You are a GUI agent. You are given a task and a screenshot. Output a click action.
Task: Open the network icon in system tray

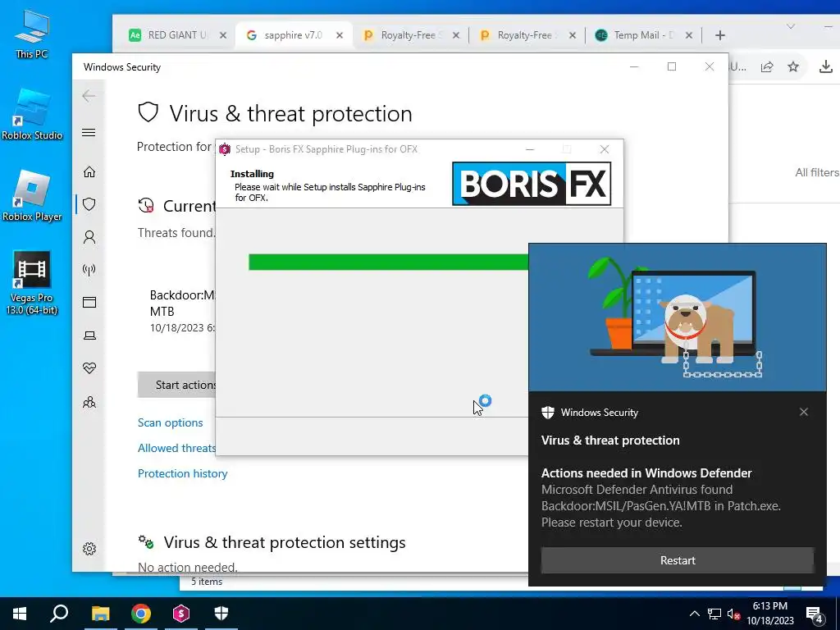pyautogui.click(x=714, y=614)
